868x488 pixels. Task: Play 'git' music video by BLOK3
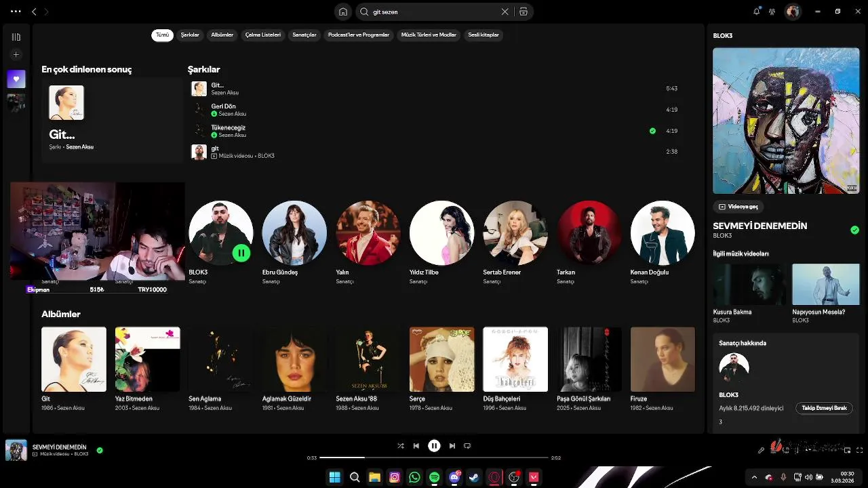click(434, 152)
